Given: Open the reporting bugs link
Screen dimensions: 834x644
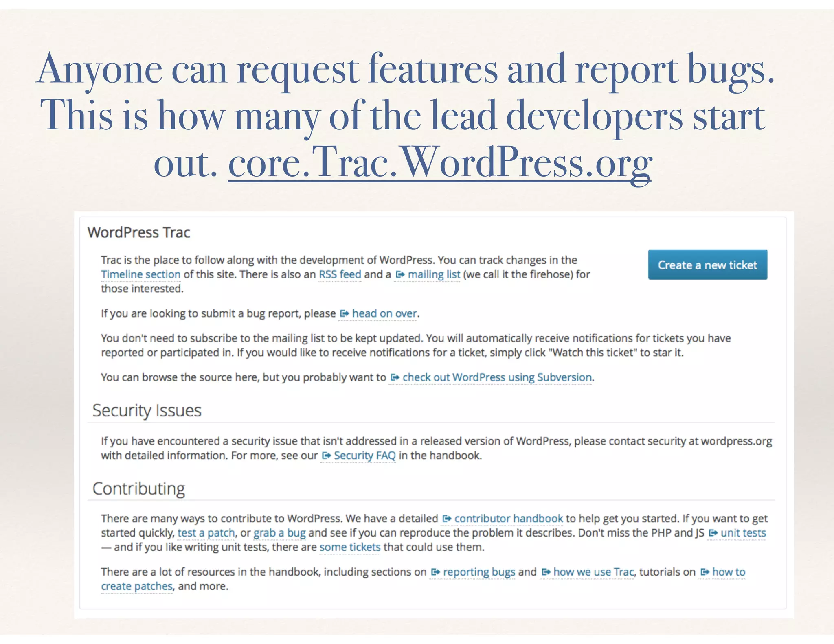Looking at the screenshot, I should [x=479, y=572].
